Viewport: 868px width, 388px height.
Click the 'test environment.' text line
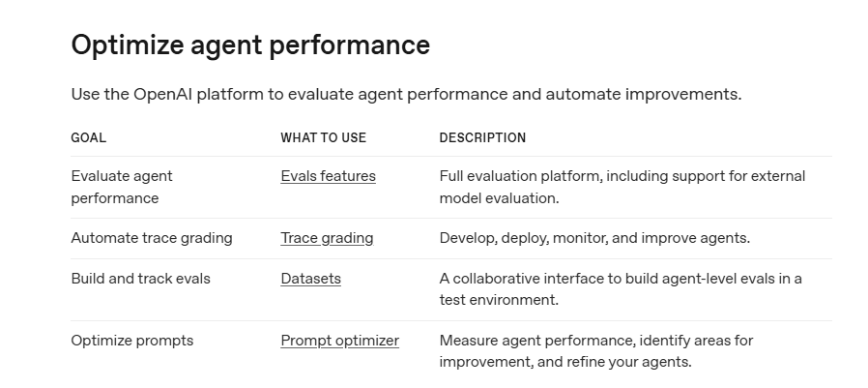(499, 300)
